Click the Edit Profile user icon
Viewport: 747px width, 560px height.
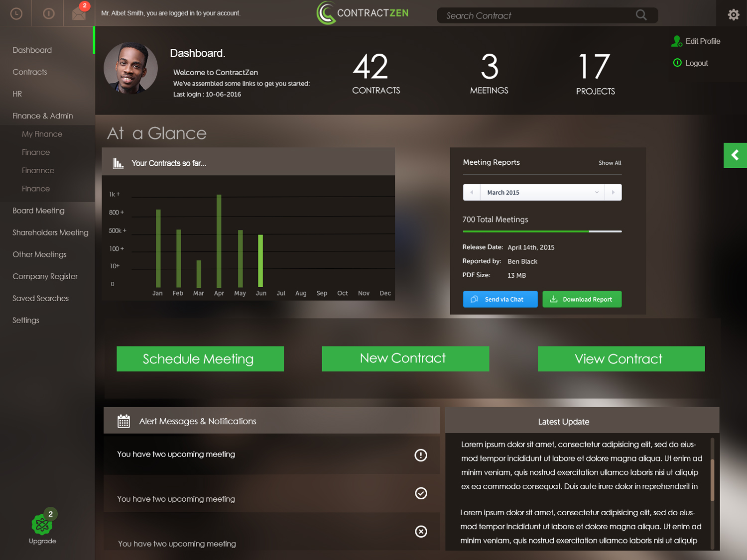(677, 41)
